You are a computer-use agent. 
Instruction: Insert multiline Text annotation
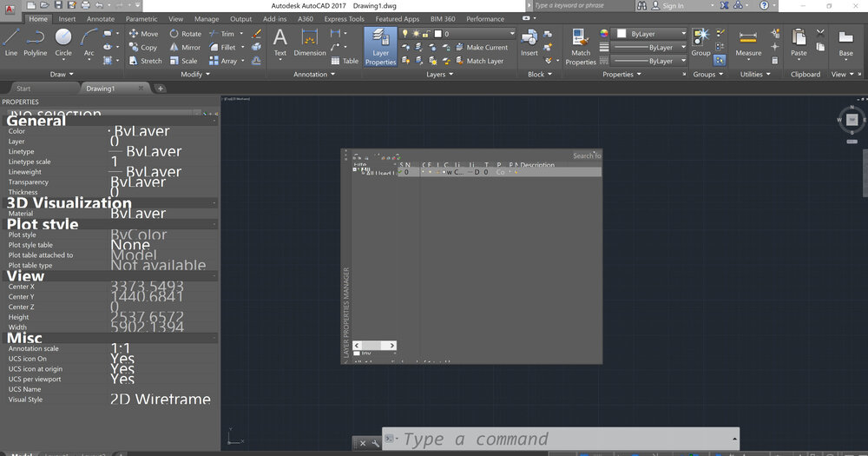pyautogui.click(x=280, y=43)
